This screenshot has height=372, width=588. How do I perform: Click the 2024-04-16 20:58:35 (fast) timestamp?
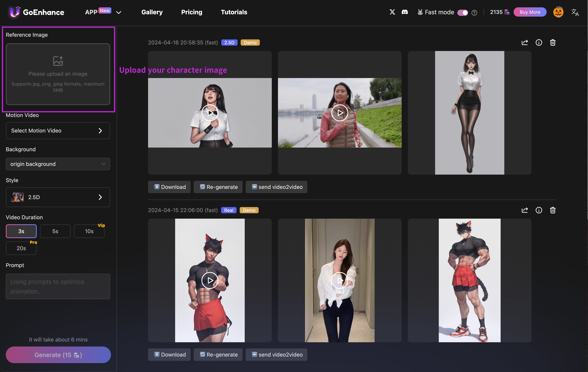pyautogui.click(x=183, y=42)
